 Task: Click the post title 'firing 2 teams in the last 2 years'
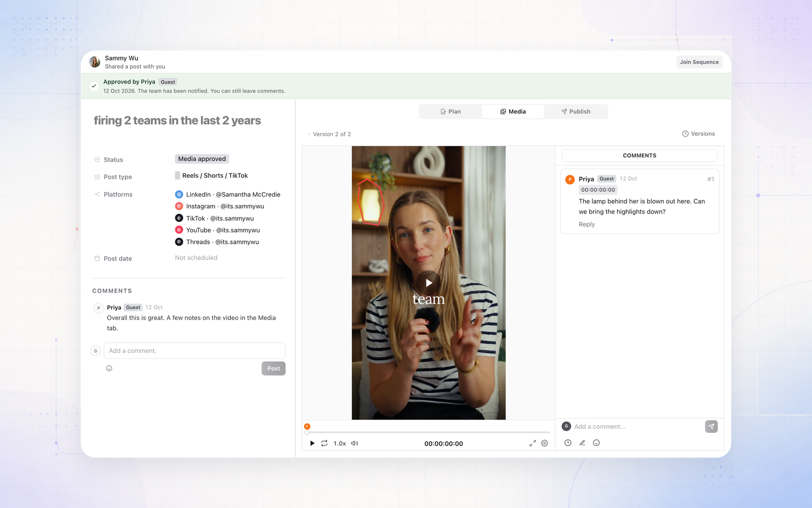coord(178,120)
